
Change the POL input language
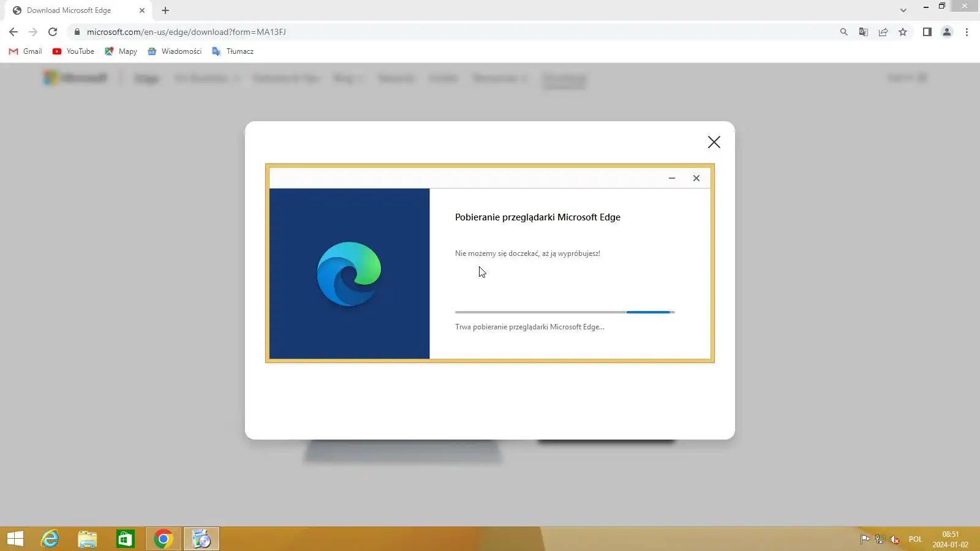point(916,539)
